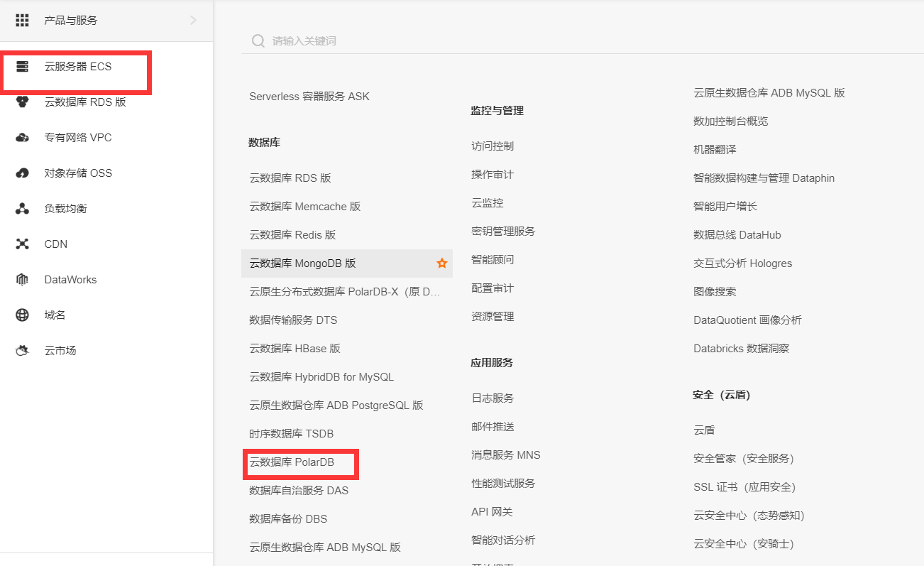Open 云服务器 ECS from the sidebar
Viewport: 924px width, 566px height.
(78, 67)
